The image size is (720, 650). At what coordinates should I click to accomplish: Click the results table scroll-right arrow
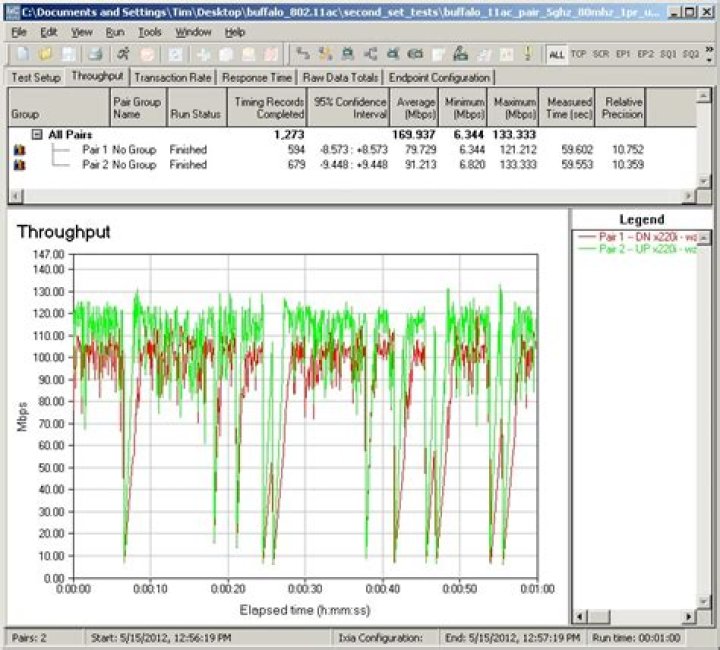point(689,196)
